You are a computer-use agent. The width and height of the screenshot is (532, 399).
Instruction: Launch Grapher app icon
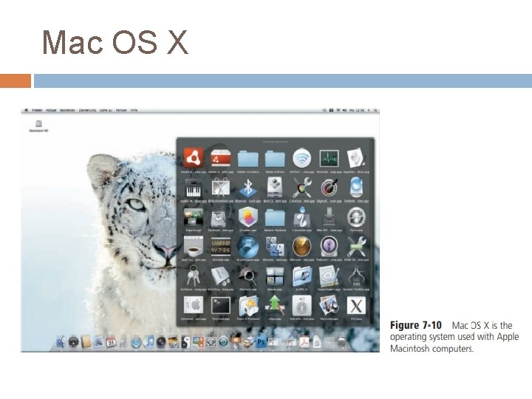tap(248, 217)
